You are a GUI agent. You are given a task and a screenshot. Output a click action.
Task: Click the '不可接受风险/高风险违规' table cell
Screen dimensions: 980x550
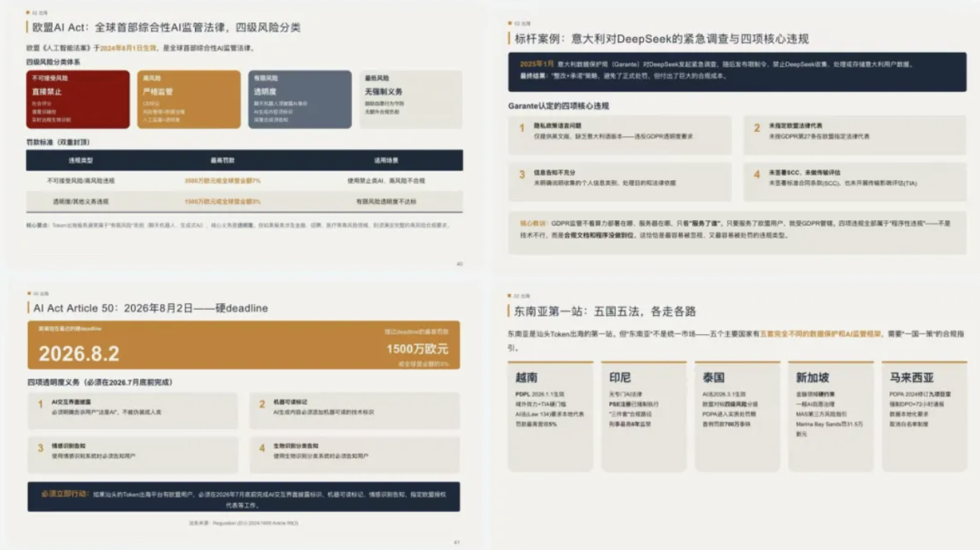click(82, 181)
